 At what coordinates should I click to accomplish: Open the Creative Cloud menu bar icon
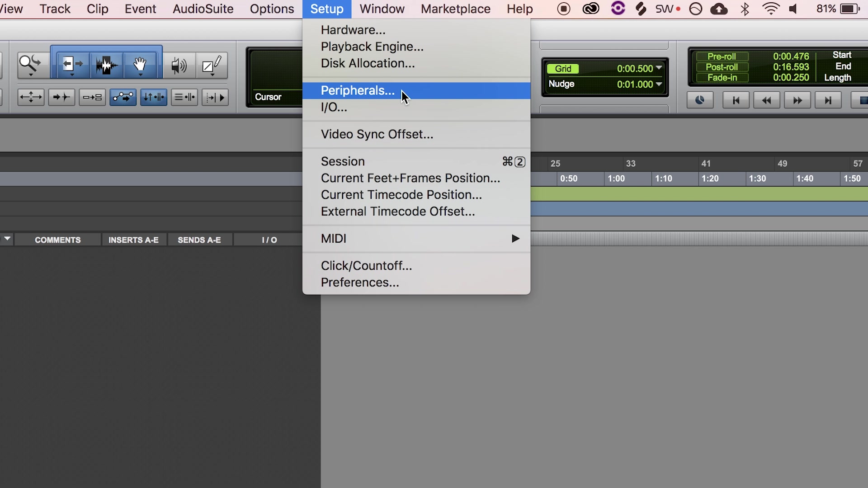(590, 9)
